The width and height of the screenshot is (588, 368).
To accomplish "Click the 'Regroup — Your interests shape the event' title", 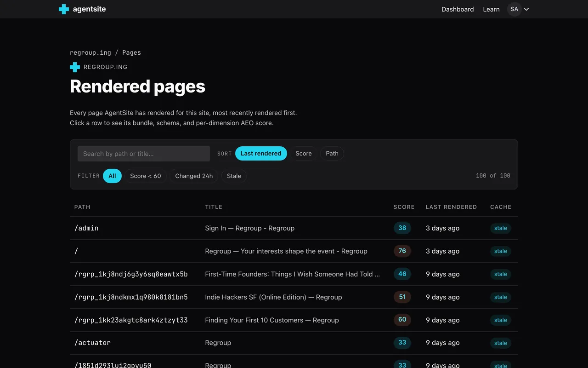I will coord(286,251).
